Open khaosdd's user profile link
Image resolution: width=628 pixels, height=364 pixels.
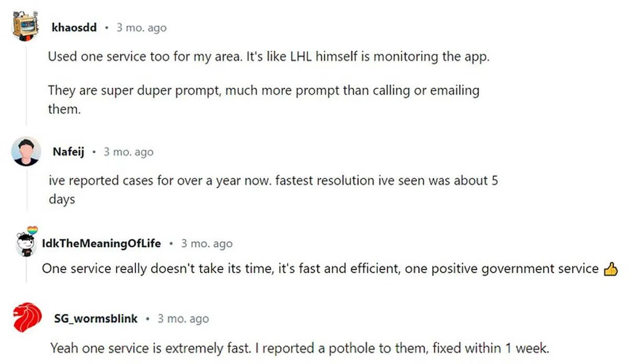pyautogui.click(x=74, y=28)
